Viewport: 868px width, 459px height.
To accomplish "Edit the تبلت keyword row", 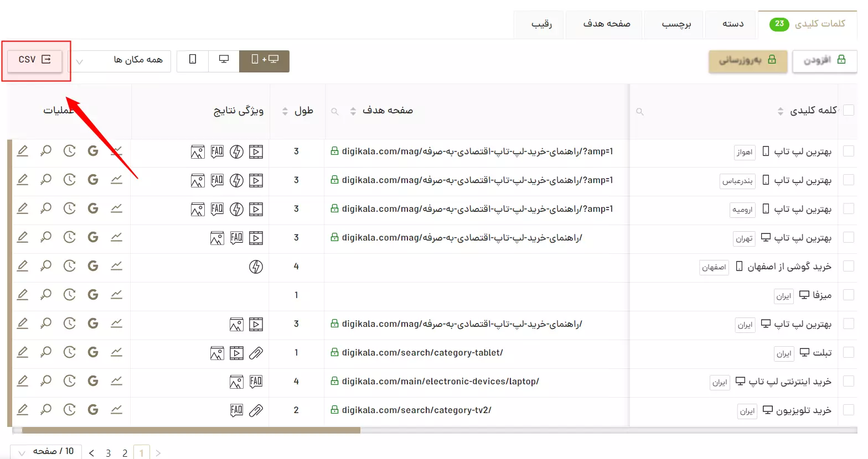I will [22, 352].
